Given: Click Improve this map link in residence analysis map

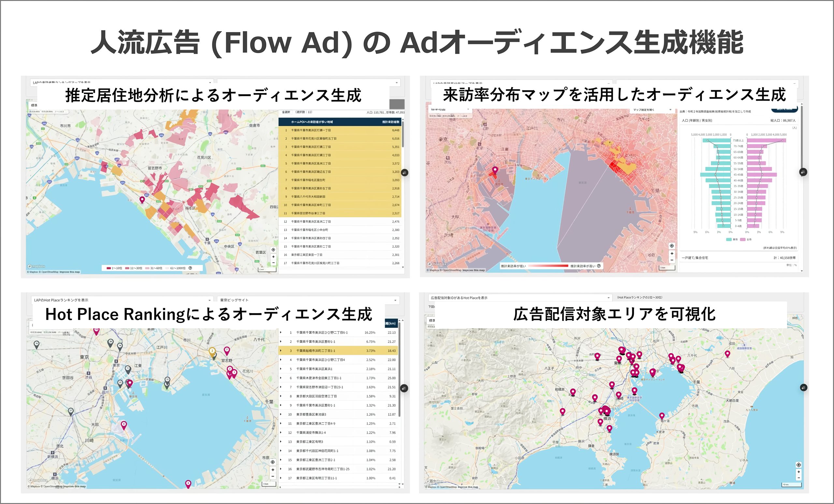Looking at the screenshot, I should (x=70, y=272).
